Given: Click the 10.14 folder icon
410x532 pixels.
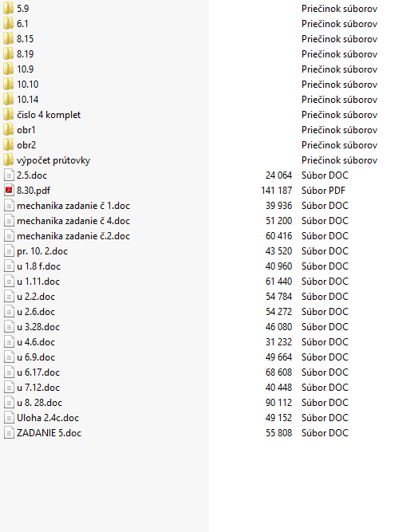Looking at the screenshot, I should click(x=9, y=100).
